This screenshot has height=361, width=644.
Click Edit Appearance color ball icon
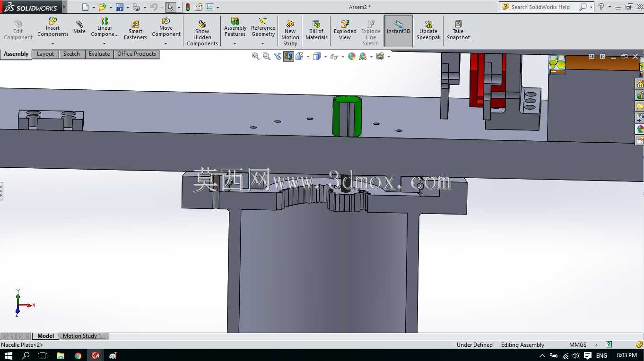352,57
